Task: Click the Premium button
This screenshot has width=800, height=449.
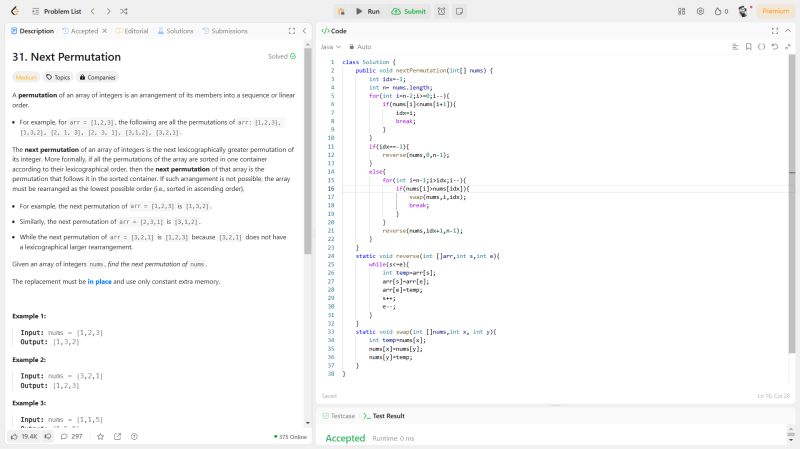Action: click(x=776, y=11)
